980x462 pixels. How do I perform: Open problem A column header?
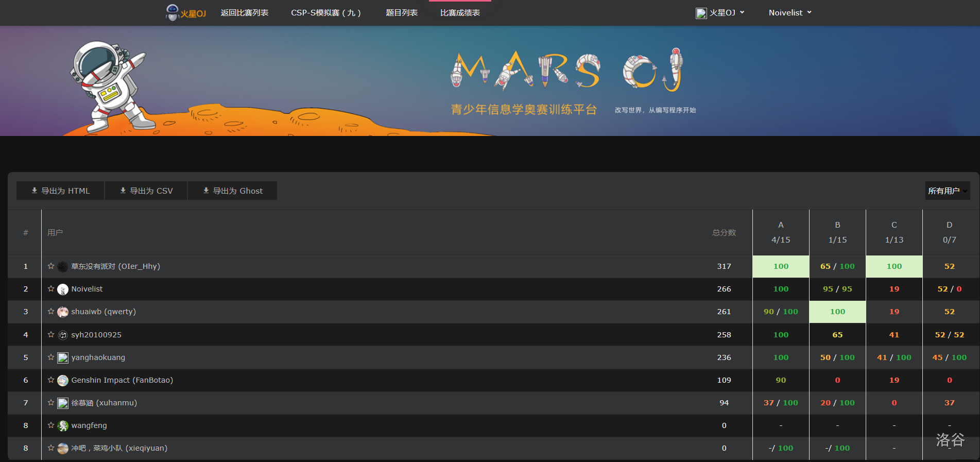[781, 225]
